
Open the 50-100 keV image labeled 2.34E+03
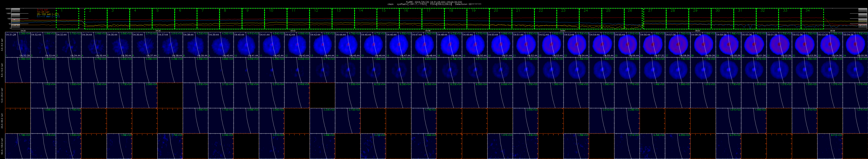point(221,146)
